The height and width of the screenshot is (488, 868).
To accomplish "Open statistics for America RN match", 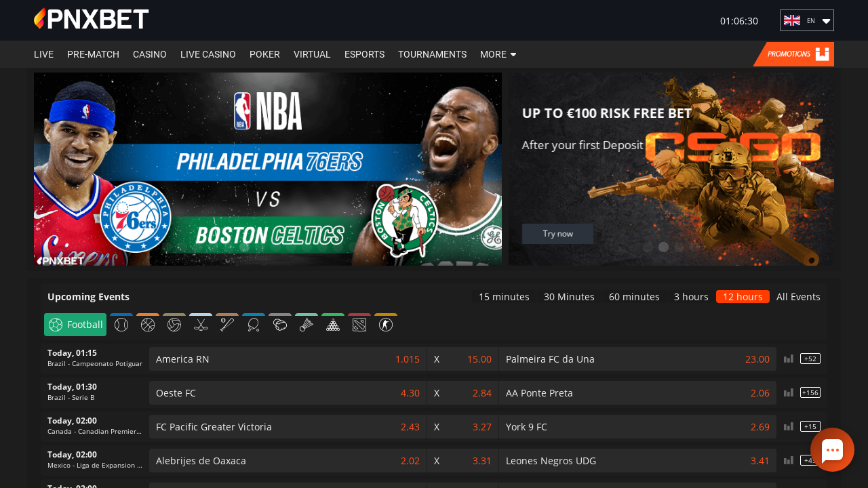I will tap(789, 359).
